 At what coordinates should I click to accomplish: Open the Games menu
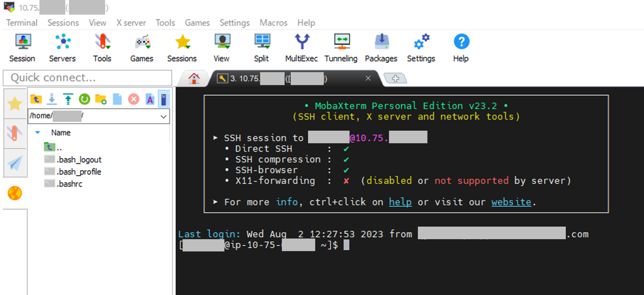point(197,23)
